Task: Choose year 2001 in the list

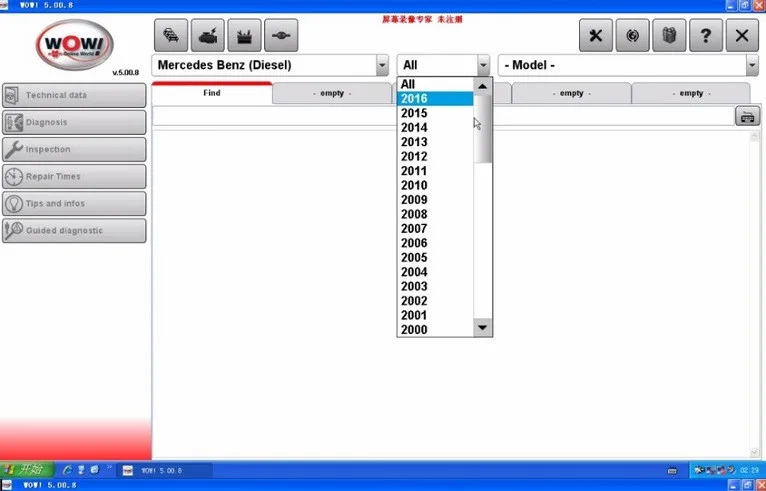Action: [x=435, y=315]
